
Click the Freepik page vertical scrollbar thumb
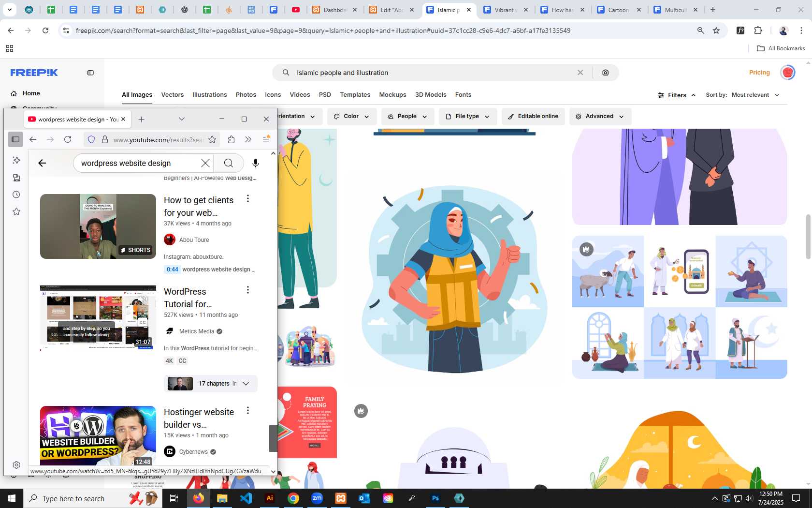pyautogui.click(x=808, y=237)
